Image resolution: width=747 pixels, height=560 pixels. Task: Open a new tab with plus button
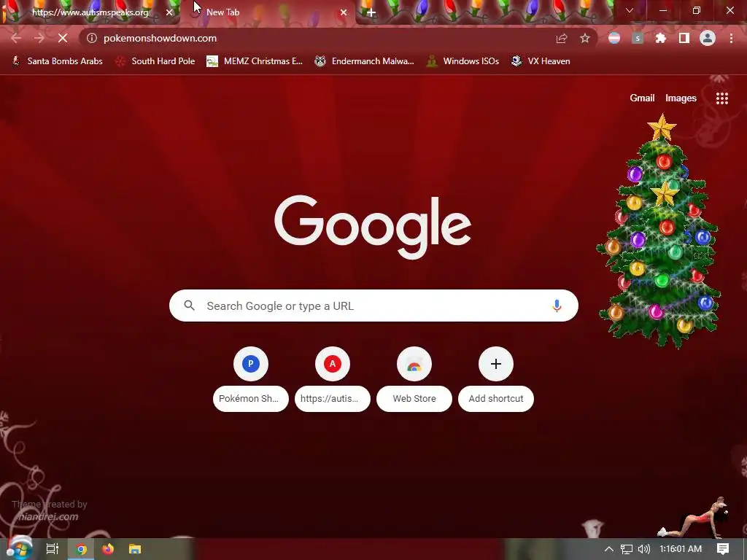(x=371, y=12)
